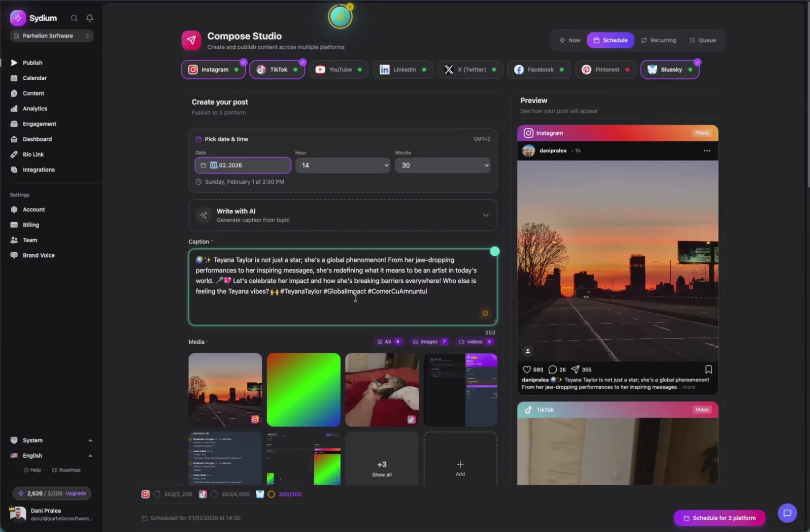Click Bluesky character limit indicator 300/300
This screenshot has width=810, height=532.
(x=279, y=494)
